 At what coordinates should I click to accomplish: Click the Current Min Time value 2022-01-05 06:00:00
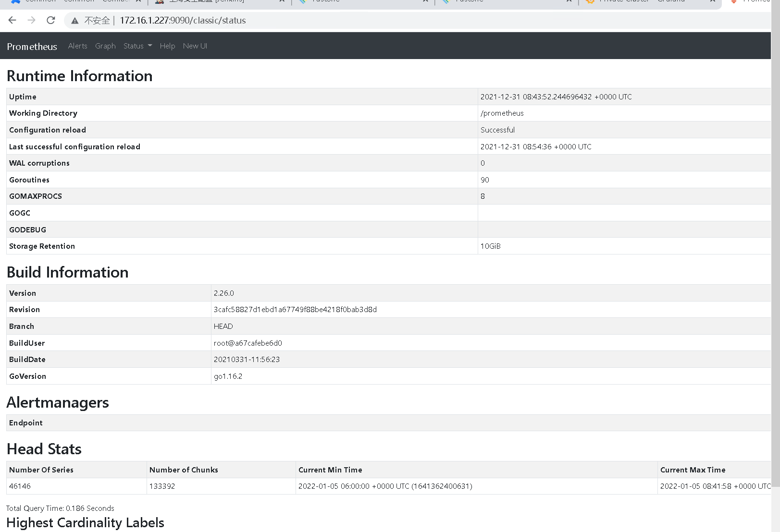(385, 486)
